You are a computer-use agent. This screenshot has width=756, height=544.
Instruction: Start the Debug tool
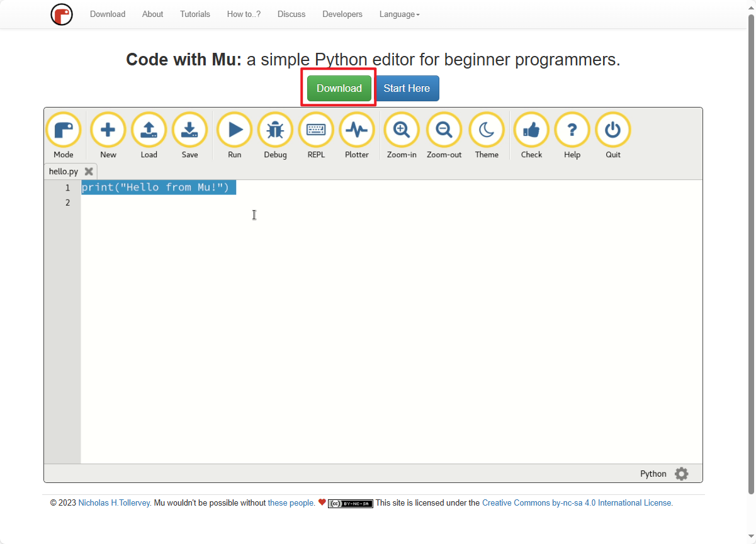coord(275,130)
